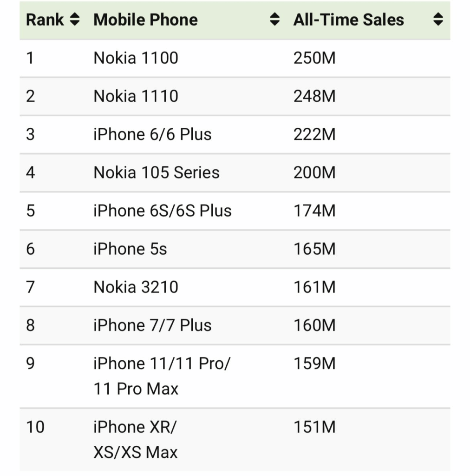This screenshot has height=476, width=470.
Task: Click the All-Time Sales header text
Action: click(348, 20)
